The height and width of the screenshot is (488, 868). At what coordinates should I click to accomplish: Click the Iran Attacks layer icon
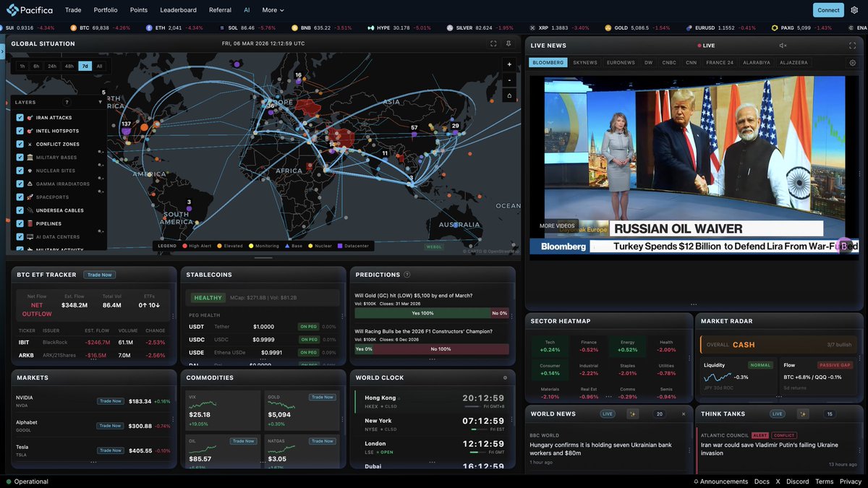pyautogui.click(x=30, y=117)
